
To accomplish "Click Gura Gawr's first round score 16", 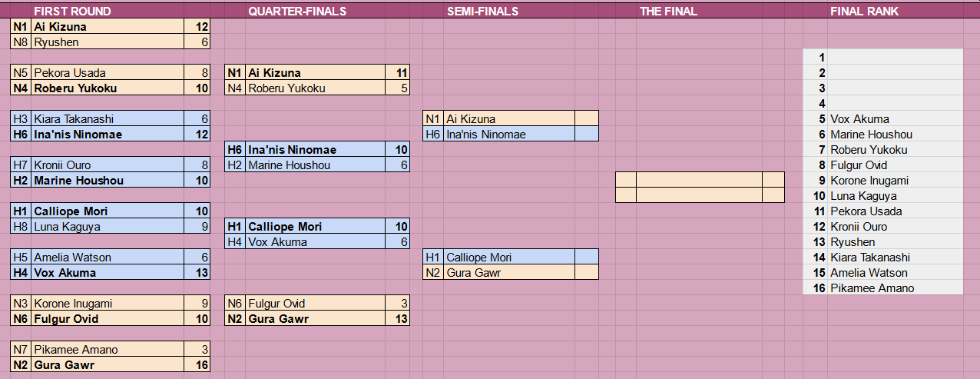I will tap(197, 365).
